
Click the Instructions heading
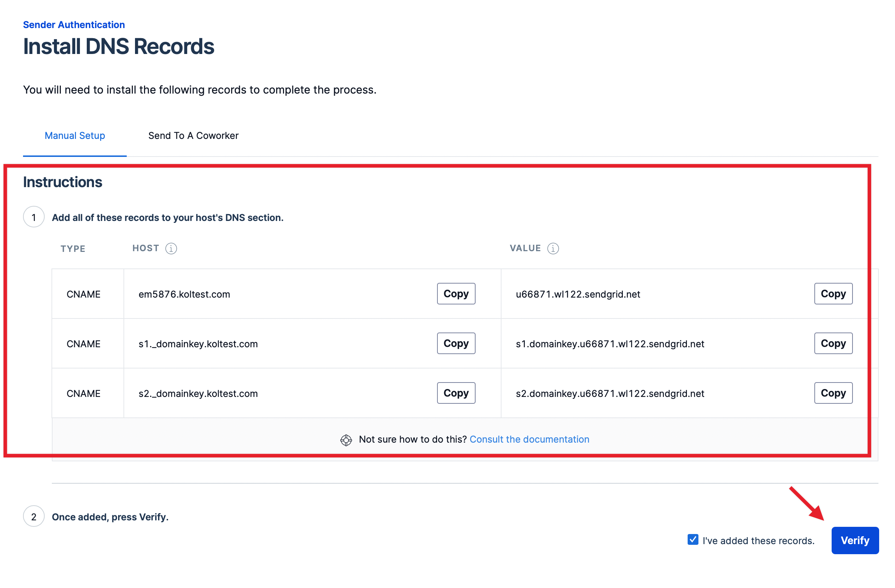point(62,182)
